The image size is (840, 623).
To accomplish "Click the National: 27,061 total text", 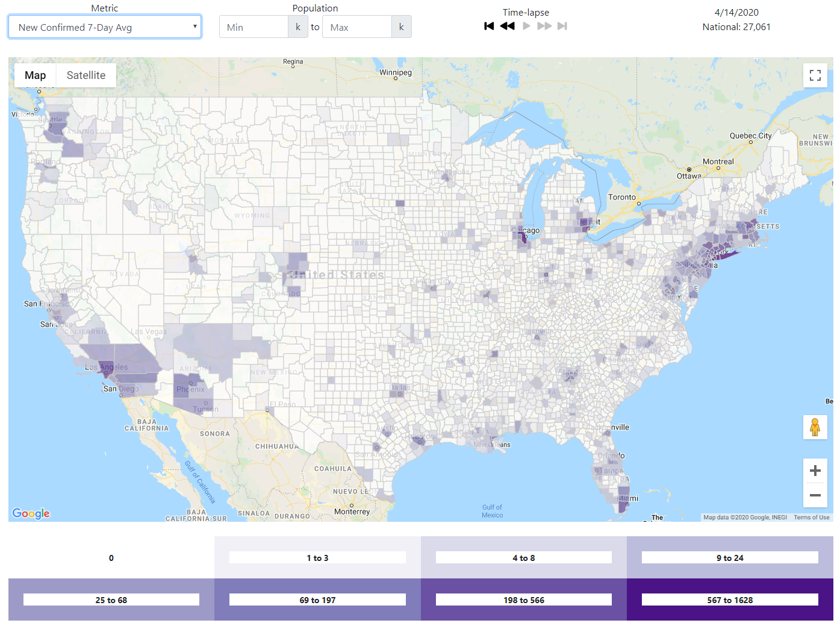I will click(736, 27).
